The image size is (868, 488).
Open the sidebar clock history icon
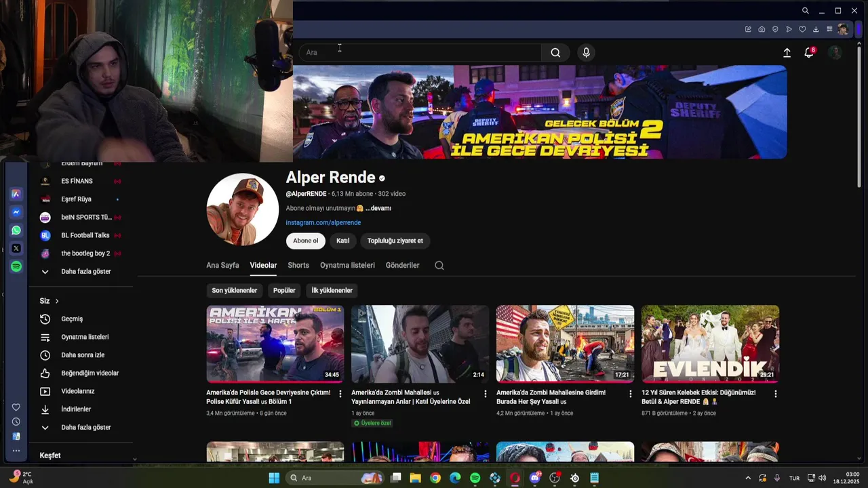pyautogui.click(x=16, y=422)
